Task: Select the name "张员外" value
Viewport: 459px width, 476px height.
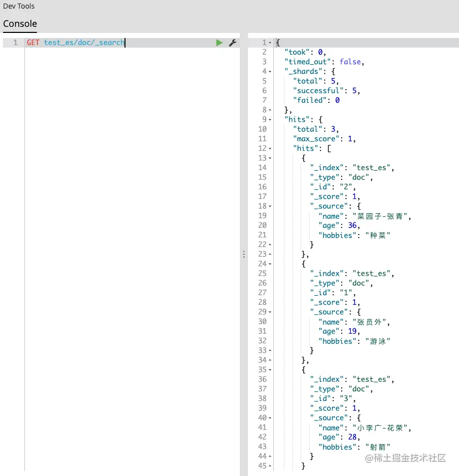Action: 369,322
